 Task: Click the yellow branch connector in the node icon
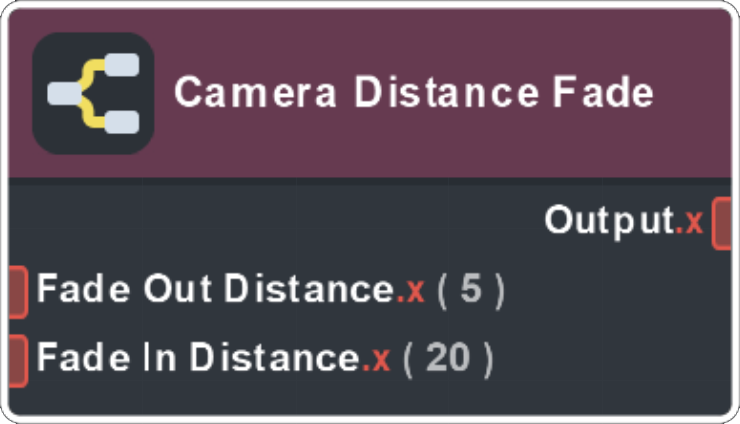(x=93, y=93)
